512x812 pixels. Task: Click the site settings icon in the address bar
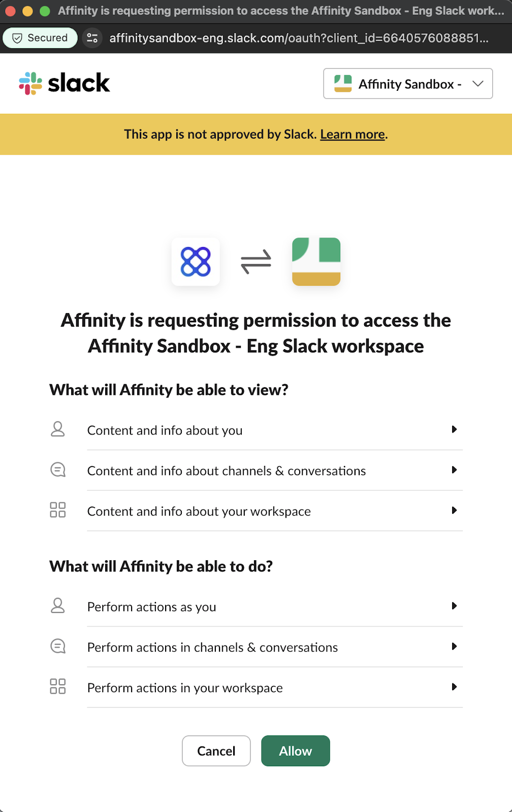[x=92, y=38]
